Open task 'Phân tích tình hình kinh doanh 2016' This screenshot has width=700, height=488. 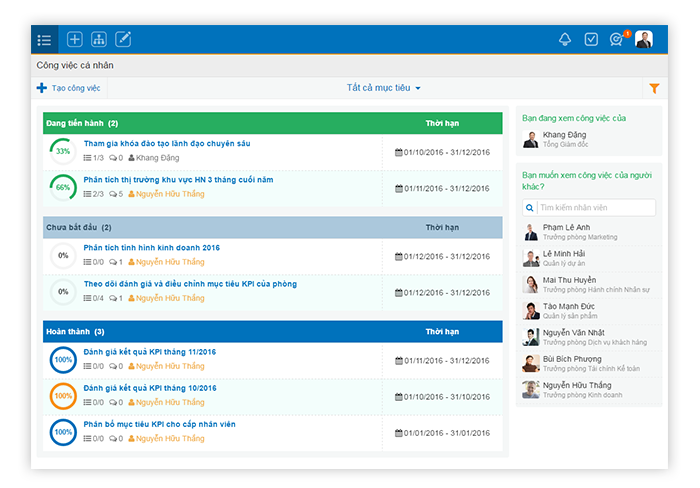(x=152, y=248)
